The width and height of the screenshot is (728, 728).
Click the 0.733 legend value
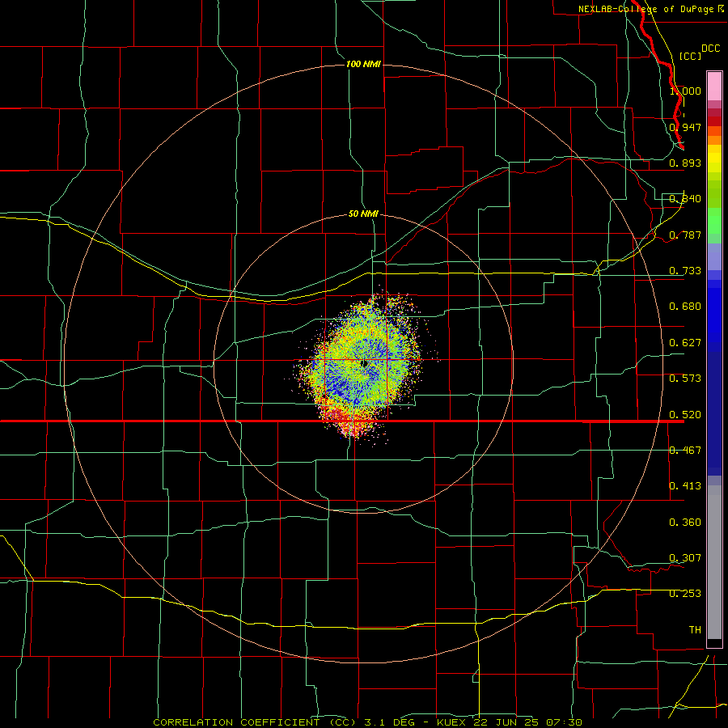click(x=685, y=271)
